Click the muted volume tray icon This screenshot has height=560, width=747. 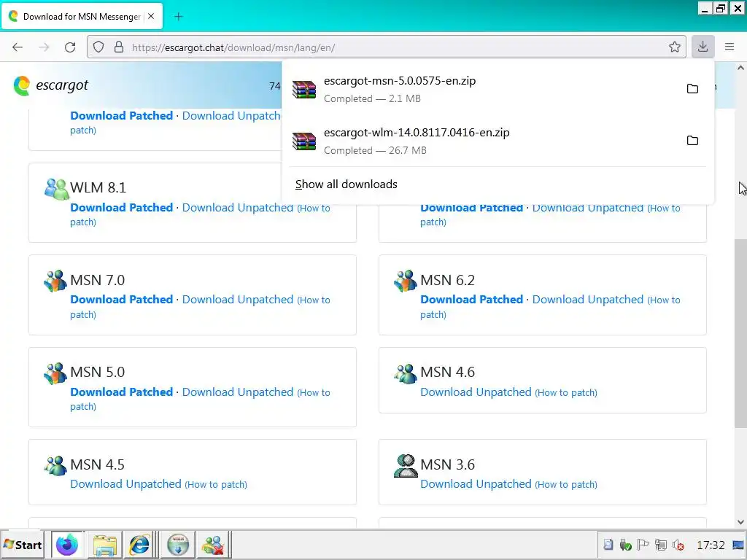[x=678, y=545]
